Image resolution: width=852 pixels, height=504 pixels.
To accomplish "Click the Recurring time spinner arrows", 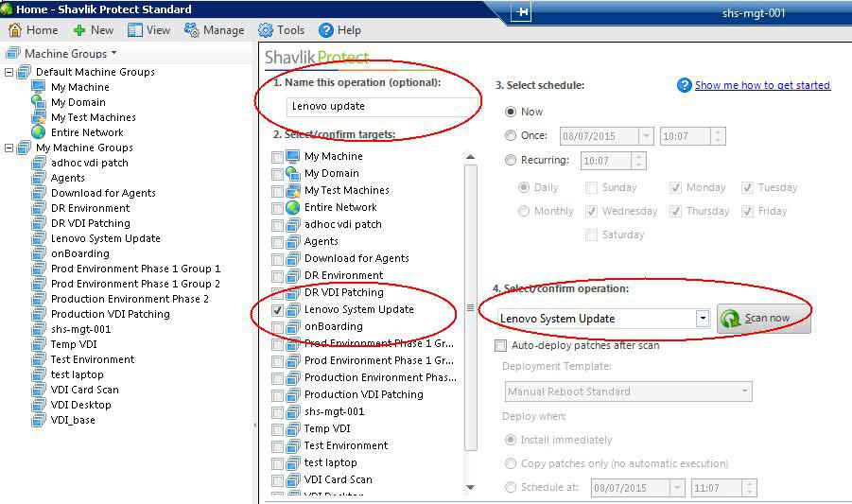I will (639, 160).
